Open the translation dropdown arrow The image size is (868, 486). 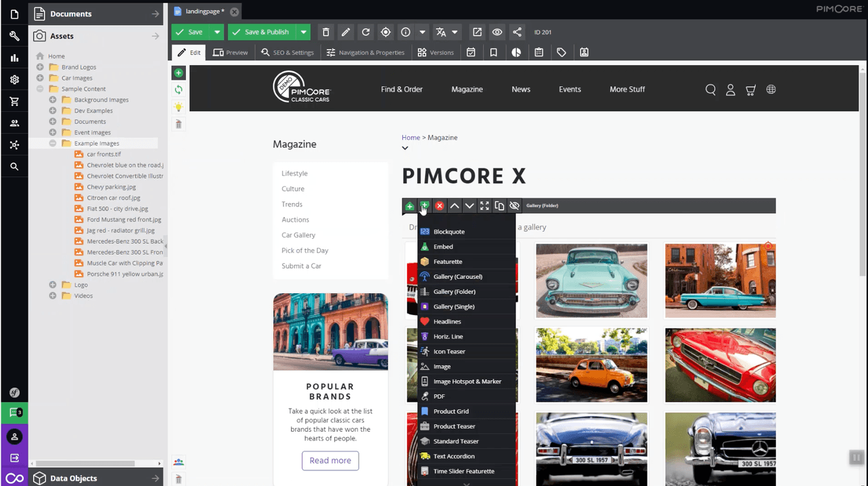pos(455,32)
